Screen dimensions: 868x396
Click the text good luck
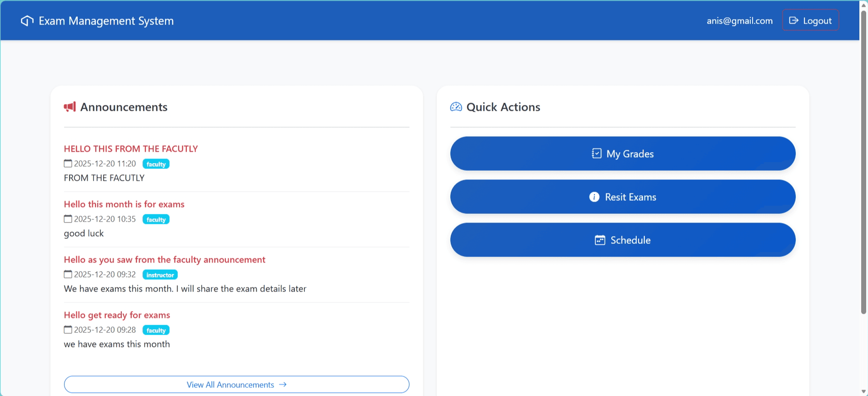[x=84, y=233]
